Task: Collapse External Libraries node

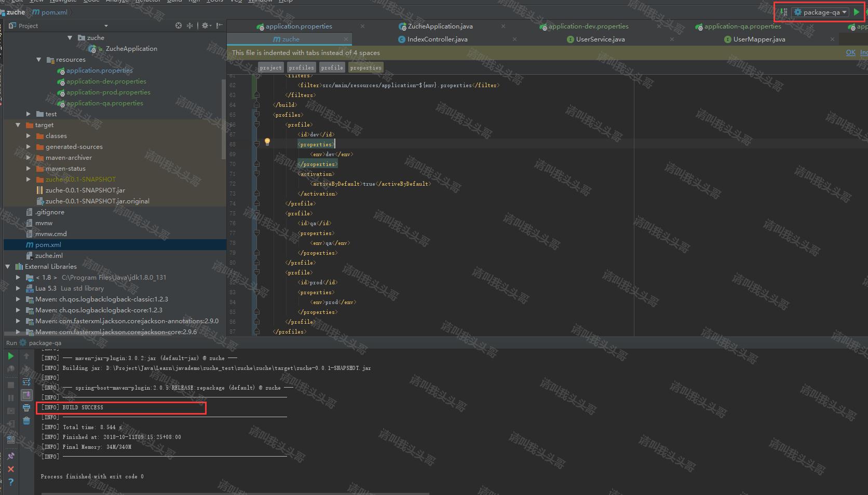Action: [x=8, y=267]
